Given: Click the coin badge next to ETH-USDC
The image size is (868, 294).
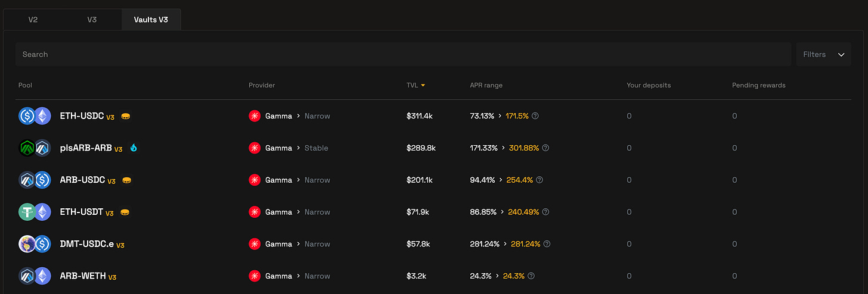Looking at the screenshot, I should click(125, 116).
